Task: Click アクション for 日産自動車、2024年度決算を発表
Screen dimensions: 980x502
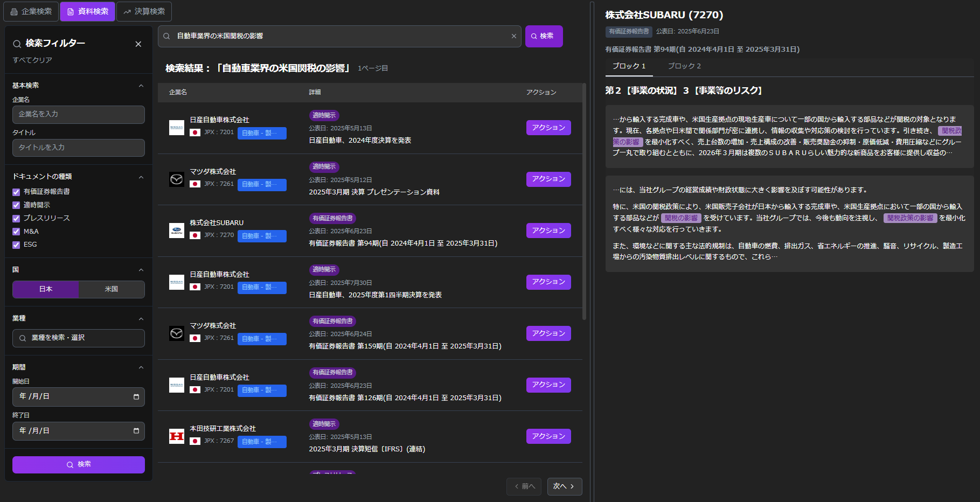Action: pos(548,128)
